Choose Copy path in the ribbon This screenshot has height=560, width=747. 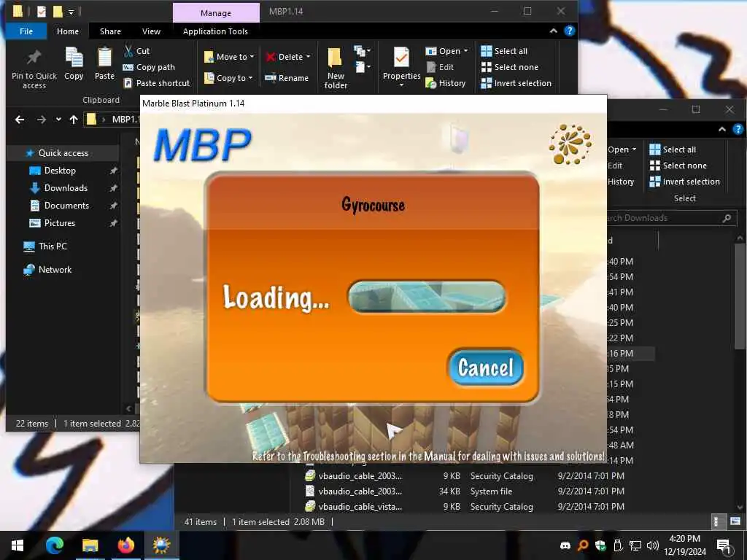pyautogui.click(x=149, y=67)
